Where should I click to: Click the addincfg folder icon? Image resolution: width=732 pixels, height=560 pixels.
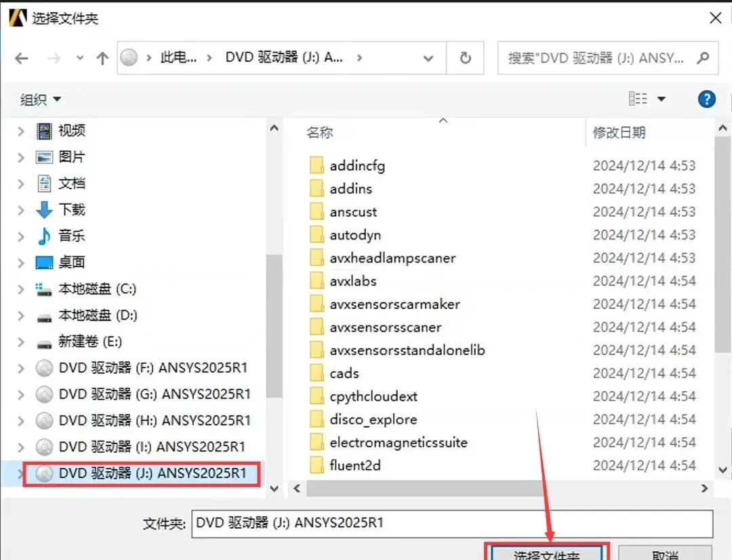coord(317,165)
